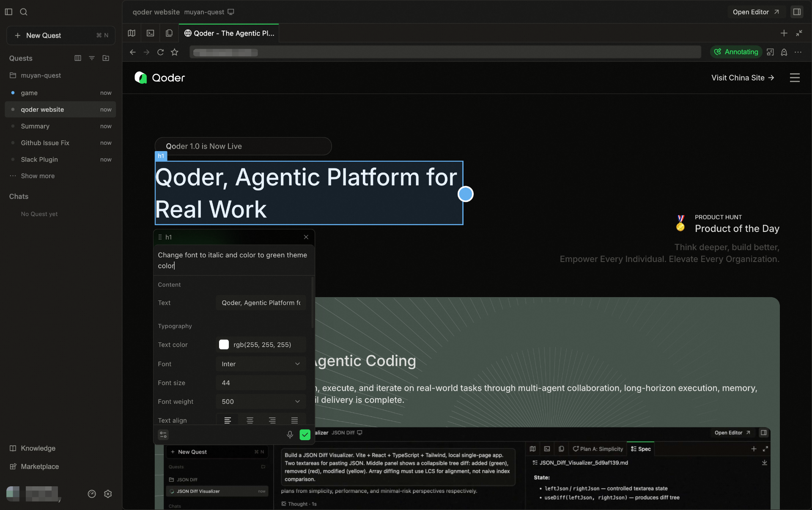The image size is (812, 510).
Task: Click the element inspect icon next to Annotating
Action: 770,52
